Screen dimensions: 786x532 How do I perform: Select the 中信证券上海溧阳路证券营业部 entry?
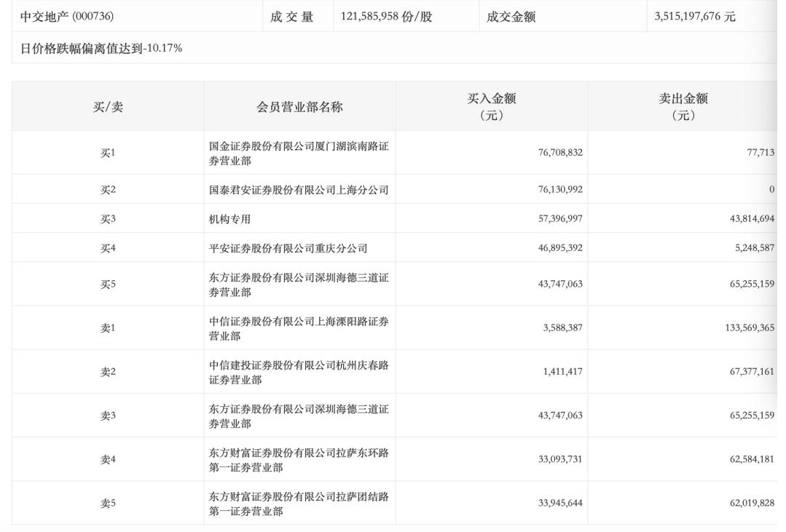(299, 328)
